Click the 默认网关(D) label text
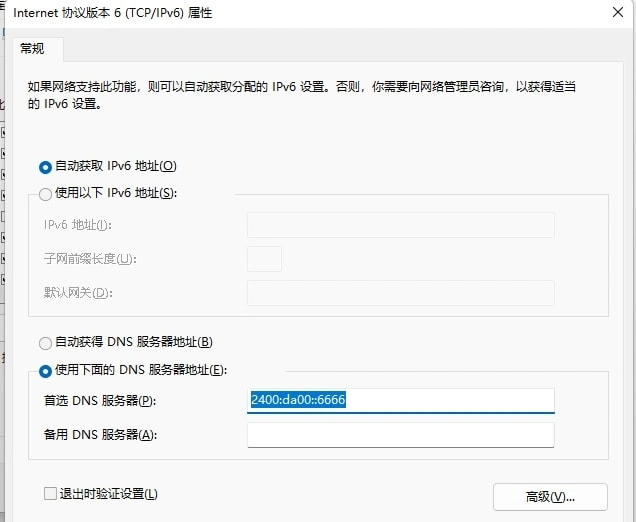The height and width of the screenshot is (522, 636). coord(78,293)
